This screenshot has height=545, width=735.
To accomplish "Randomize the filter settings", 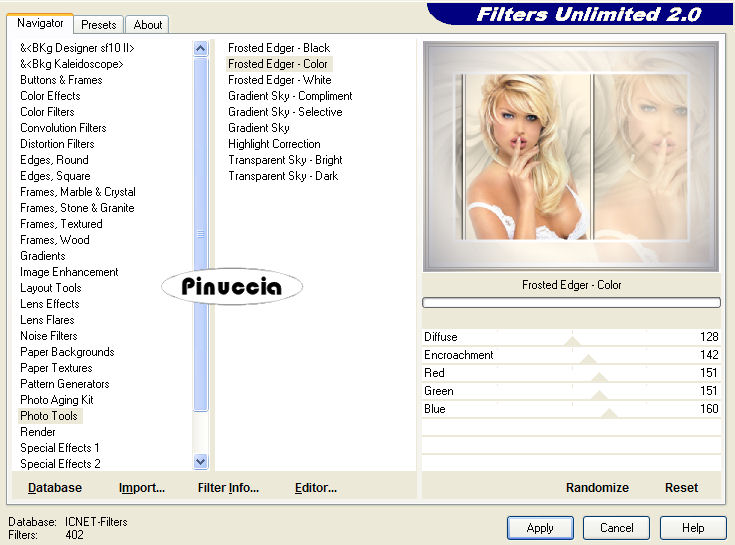I will pyautogui.click(x=597, y=488).
